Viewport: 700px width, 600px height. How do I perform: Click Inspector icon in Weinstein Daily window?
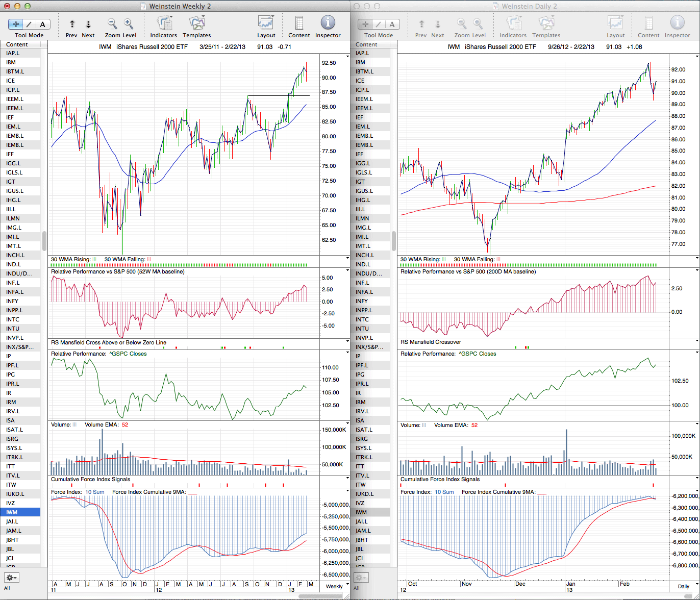point(677,23)
